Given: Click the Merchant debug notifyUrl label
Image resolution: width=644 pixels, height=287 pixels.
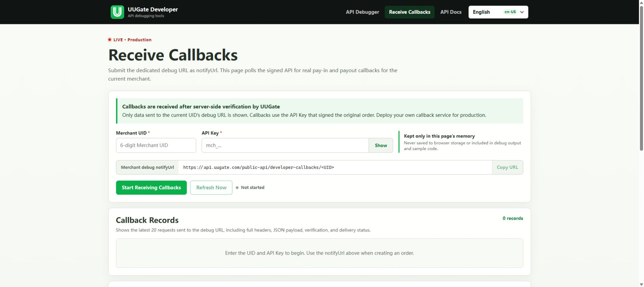Looking at the screenshot, I should coord(147,167).
